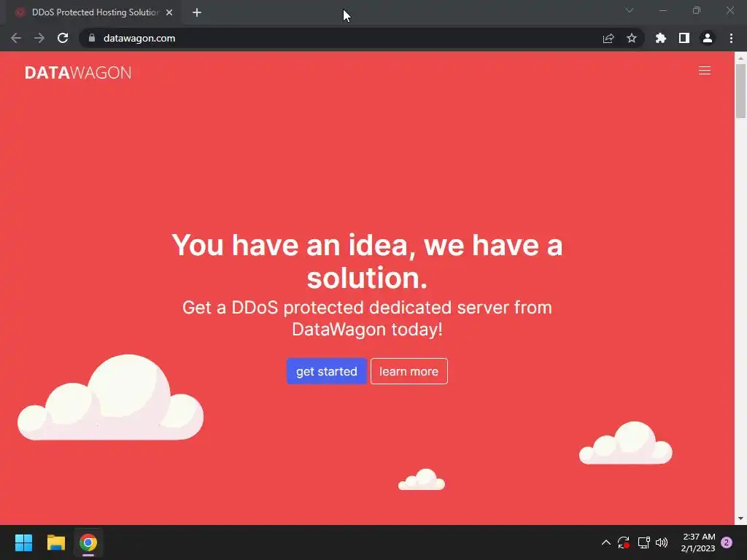View site security lock info
Screen dimensions: 747x560
92,38
